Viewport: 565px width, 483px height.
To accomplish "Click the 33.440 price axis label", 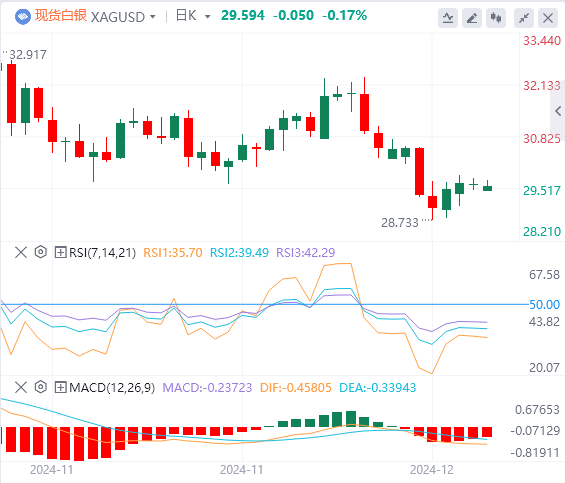I will pyautogui.click(x=542, y=41).
